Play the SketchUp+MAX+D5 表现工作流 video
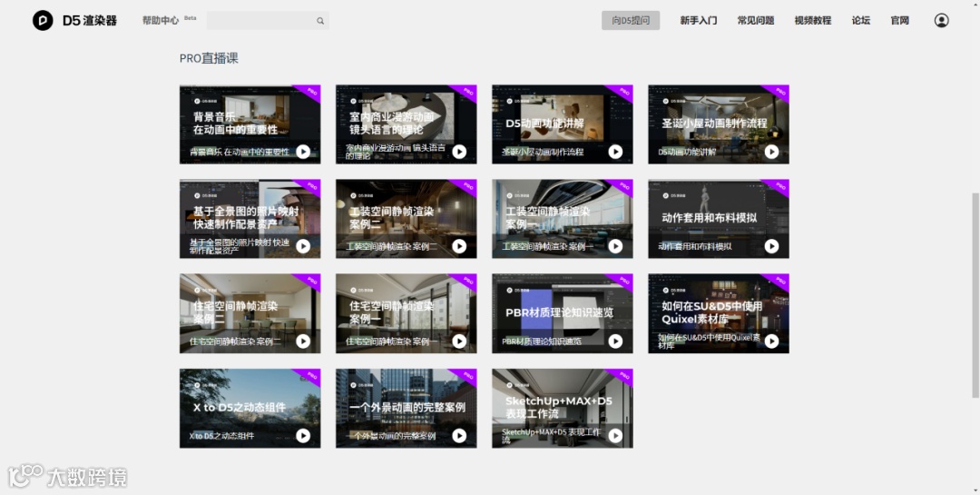Image resolution: width=980 pixels, height=495 pixels. [615, 436]
